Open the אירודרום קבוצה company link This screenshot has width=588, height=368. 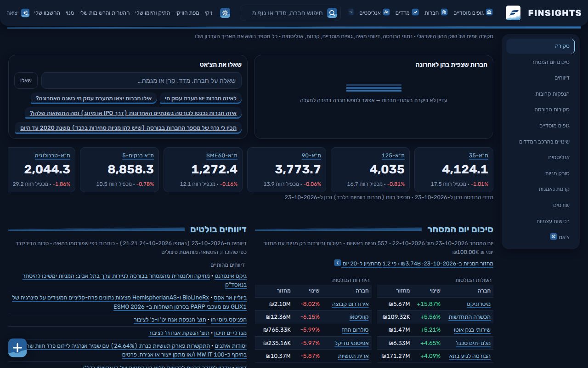tap(351, 304)
